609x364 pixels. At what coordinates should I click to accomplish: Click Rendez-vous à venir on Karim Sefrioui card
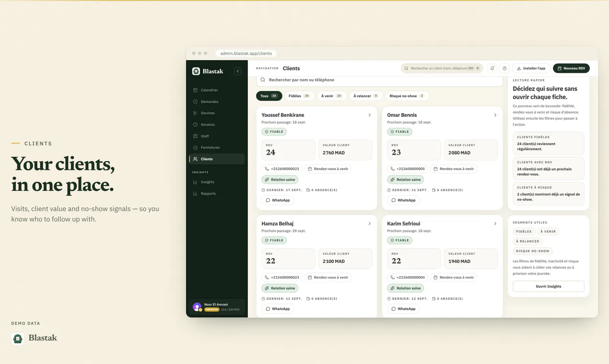[454, 277]
